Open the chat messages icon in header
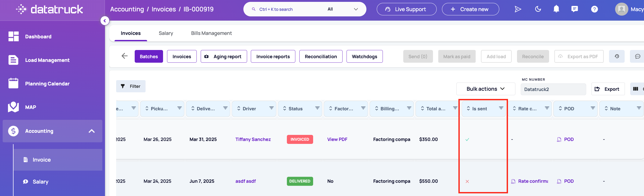The width and height of the screenshot is (644, 196). pos(575,9)
